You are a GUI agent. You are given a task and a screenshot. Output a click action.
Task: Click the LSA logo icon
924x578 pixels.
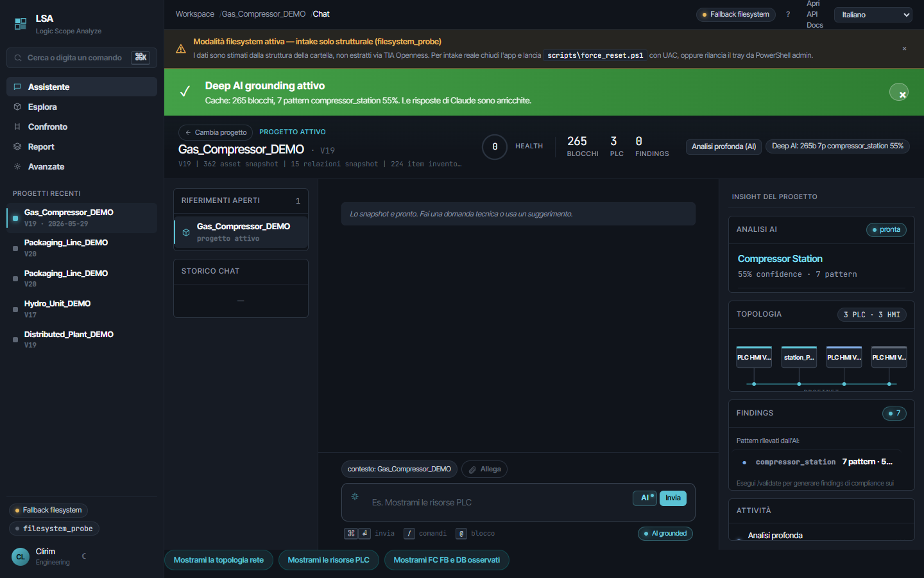click(x=21, y=24)
